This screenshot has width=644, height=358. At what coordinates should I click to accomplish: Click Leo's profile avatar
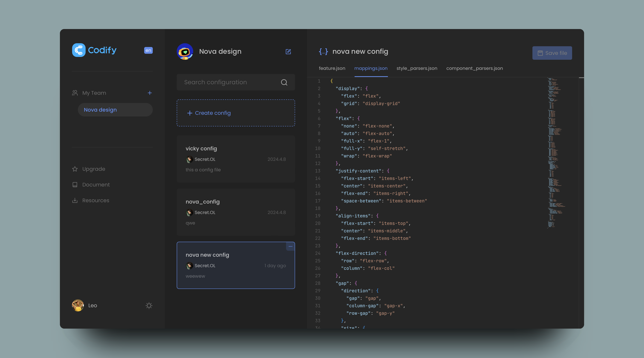coord(78,305)
